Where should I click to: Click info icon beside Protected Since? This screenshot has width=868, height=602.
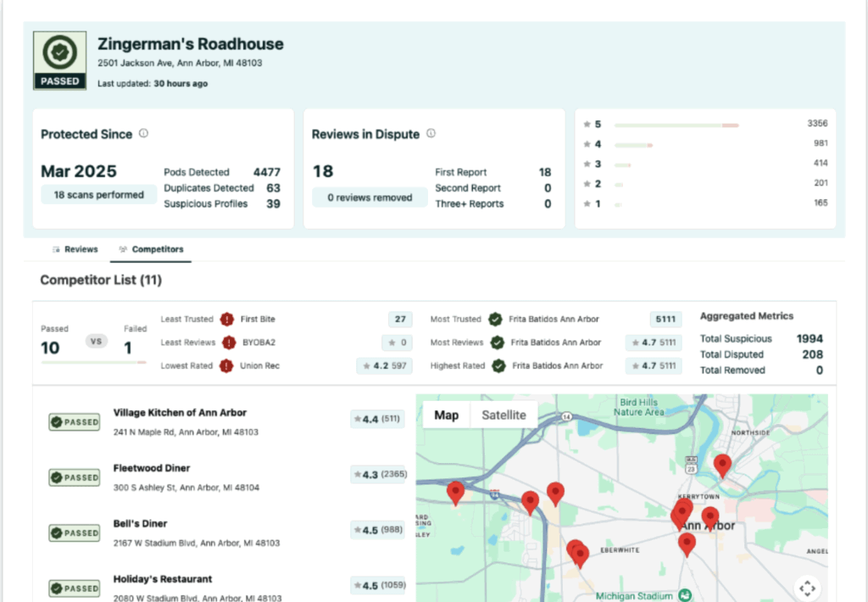(143, 133)
